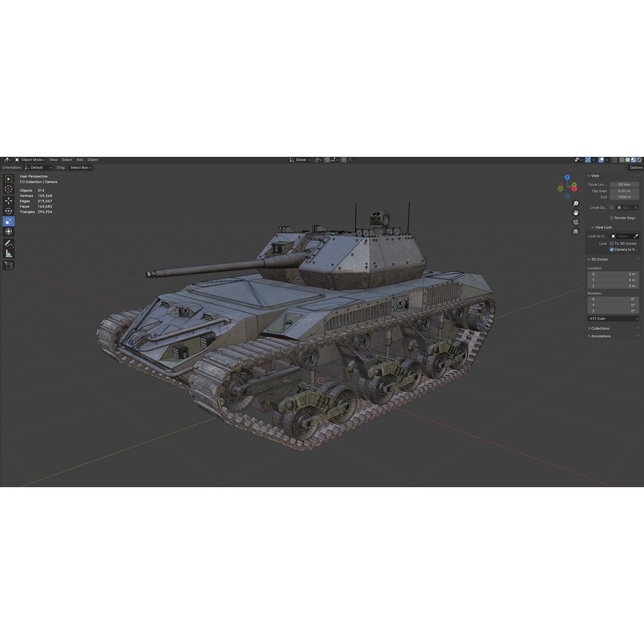
Task: Open the XYZ Euler rotation mode dropdown
Action: tap(613, 318)
